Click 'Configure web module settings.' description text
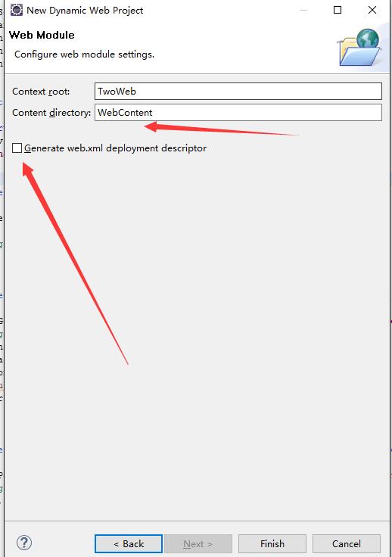 (85, 54)
